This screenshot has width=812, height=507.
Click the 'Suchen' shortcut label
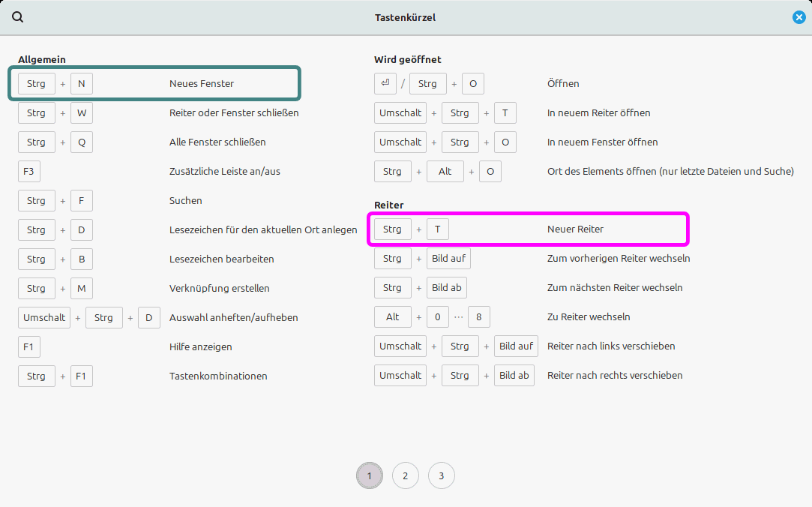[x=186, y=200]
